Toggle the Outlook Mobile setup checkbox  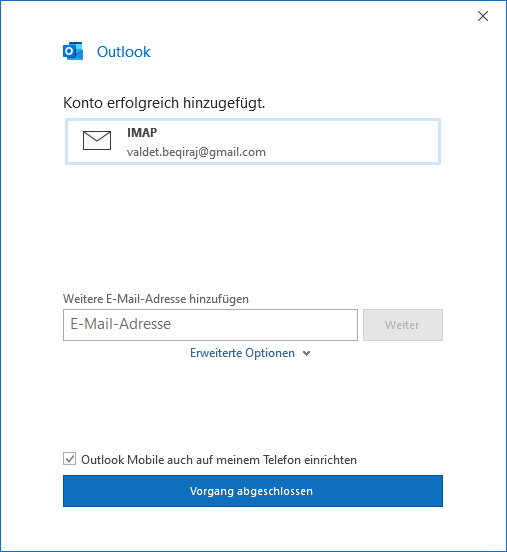click(x=69, y=459)
